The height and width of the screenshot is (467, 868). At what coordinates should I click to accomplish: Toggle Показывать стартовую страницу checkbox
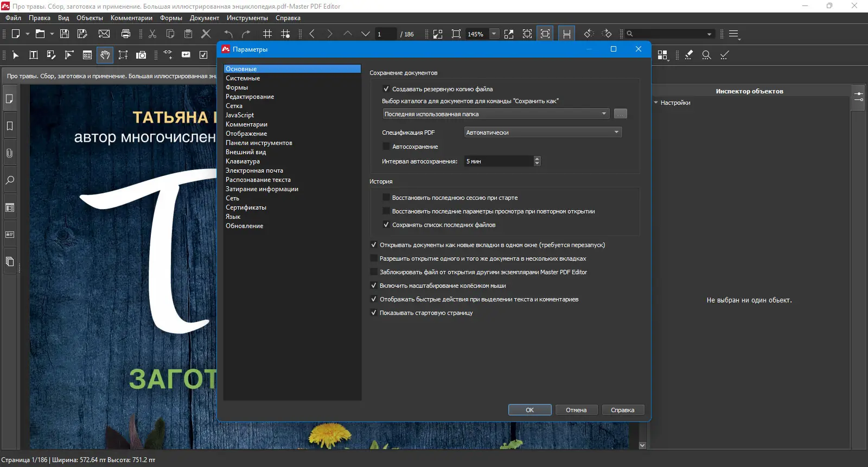pos(374,313)
